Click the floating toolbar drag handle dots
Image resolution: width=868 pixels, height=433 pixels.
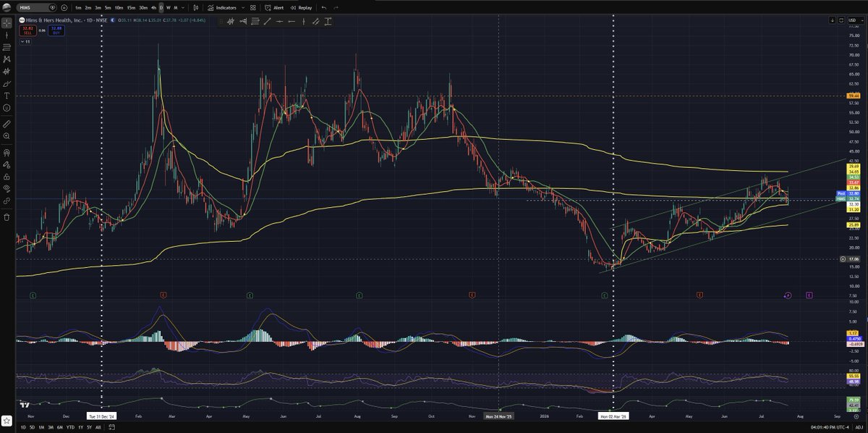(x=221, y=22)
